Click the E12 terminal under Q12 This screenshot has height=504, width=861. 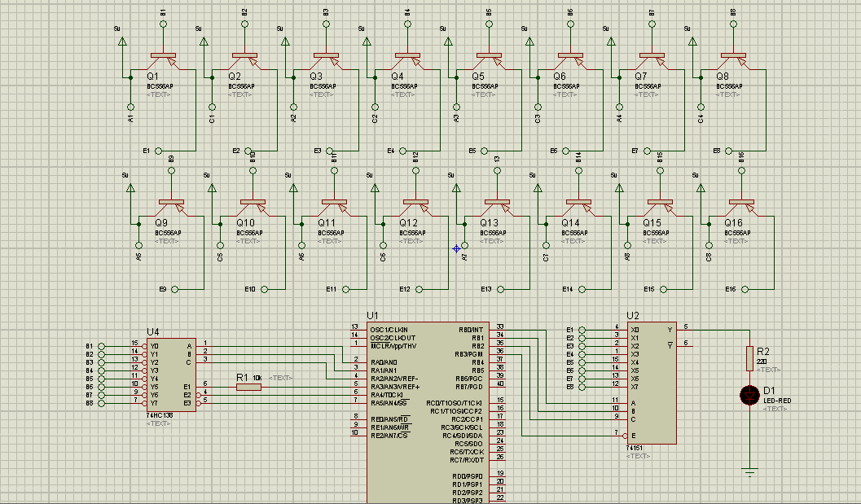(x=420, y=289)
